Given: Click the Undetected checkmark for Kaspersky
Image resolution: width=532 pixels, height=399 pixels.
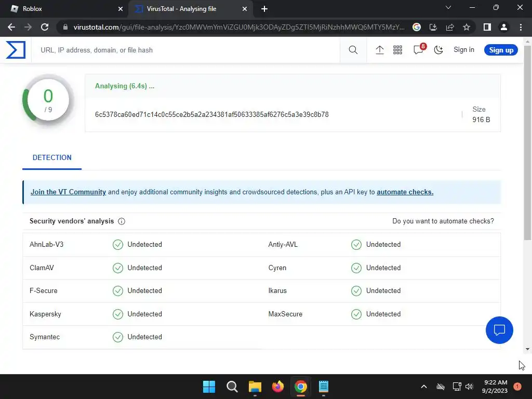Looking at the screenshot, I should [118, 314].
